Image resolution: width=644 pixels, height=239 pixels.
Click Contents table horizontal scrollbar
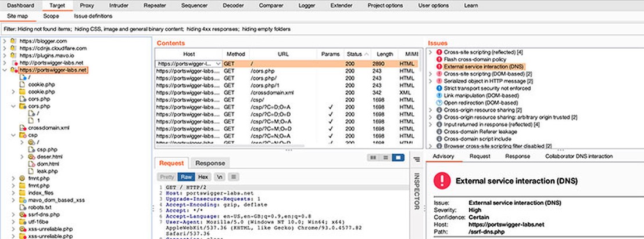point(230,146)
